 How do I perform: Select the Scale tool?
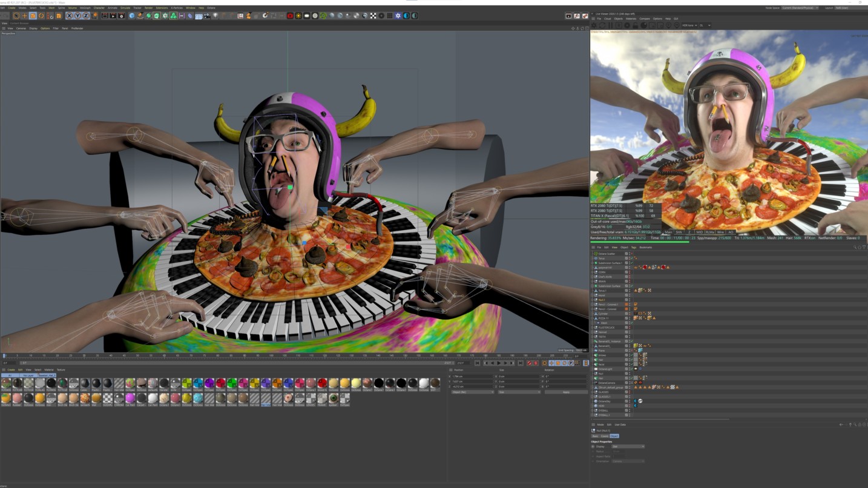point(33,16)
